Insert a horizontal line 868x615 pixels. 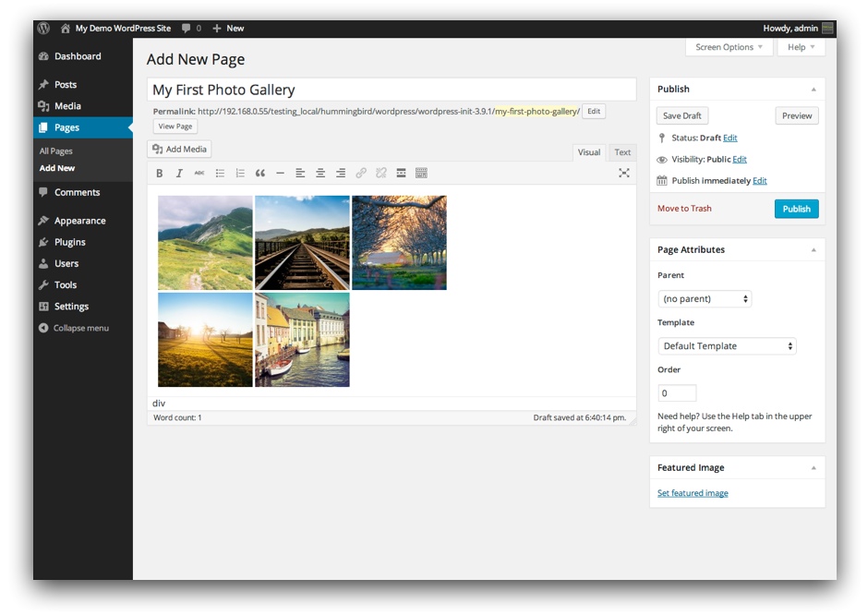tap(280, 173)
